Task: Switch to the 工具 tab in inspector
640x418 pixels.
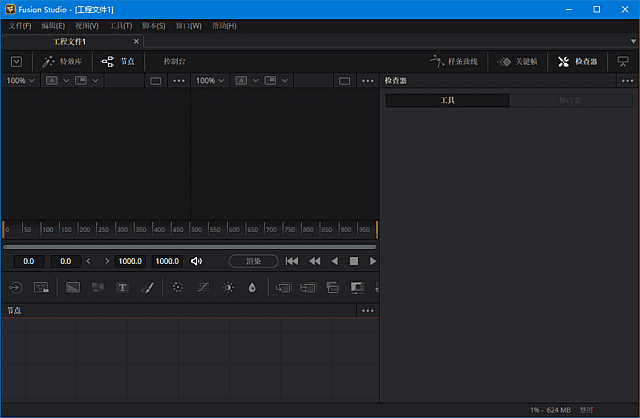Action: click(x=447, y=101)
